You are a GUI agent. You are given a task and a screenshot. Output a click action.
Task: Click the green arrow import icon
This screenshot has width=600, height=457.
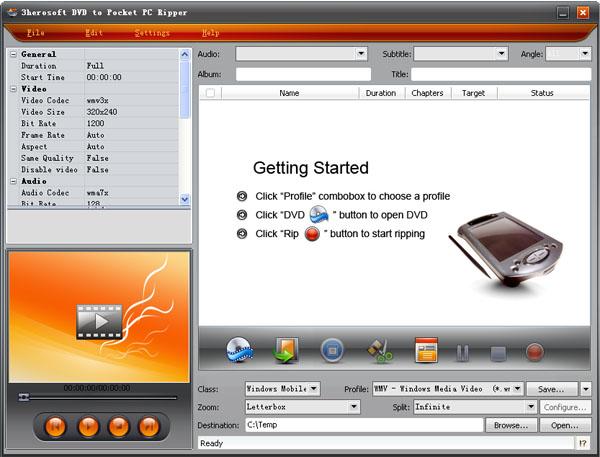pyautogui.click(x=286, y=350)
